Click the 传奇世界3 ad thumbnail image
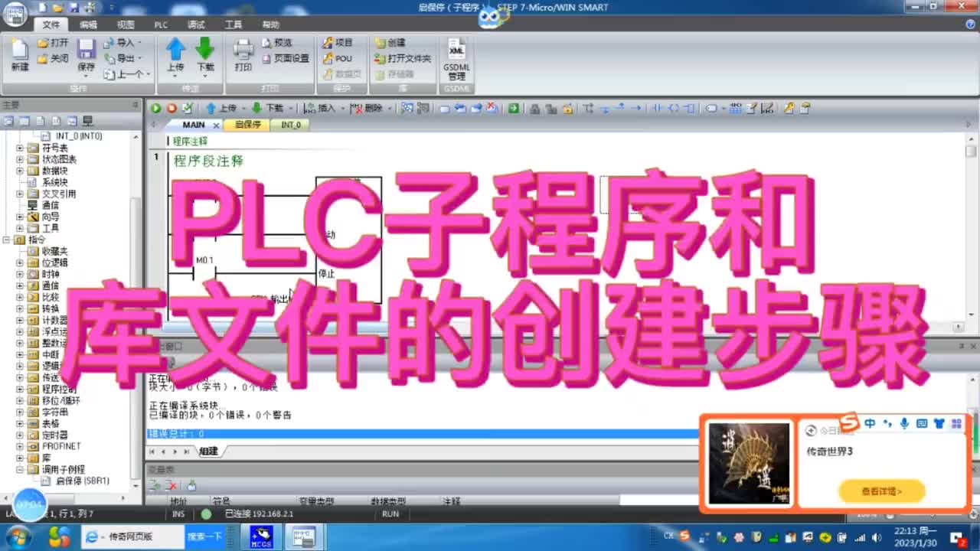 pos(749,464)
